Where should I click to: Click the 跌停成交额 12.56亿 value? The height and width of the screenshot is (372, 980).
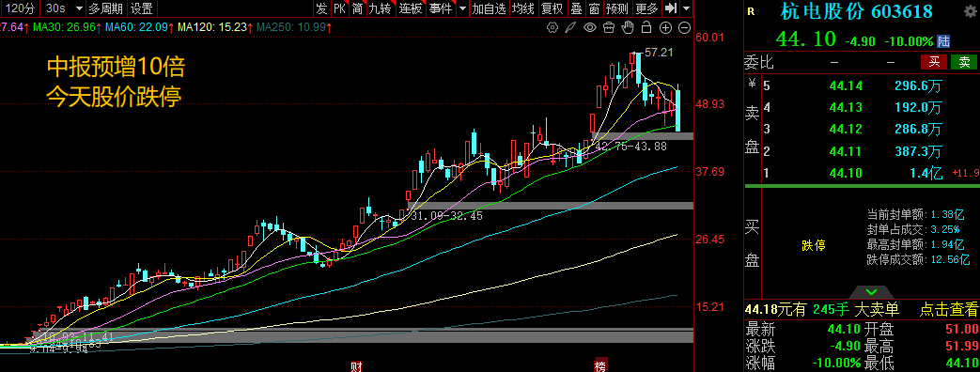(x=951, y=259)
